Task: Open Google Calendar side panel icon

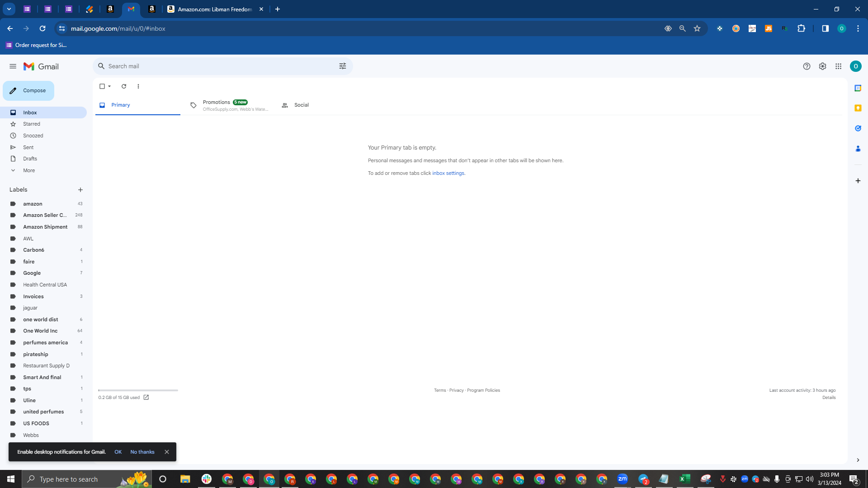Action: tap(858, 88)
